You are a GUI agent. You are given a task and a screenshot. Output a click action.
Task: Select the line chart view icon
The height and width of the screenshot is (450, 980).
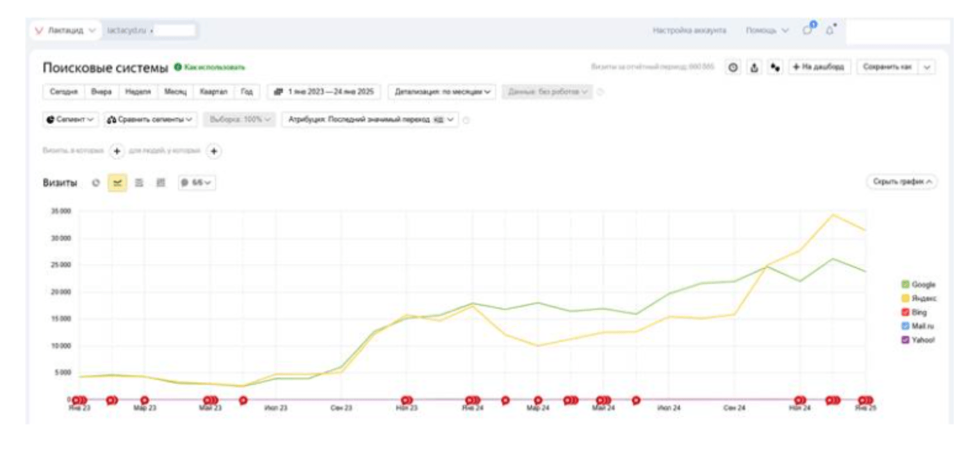(x=117, y=182)
